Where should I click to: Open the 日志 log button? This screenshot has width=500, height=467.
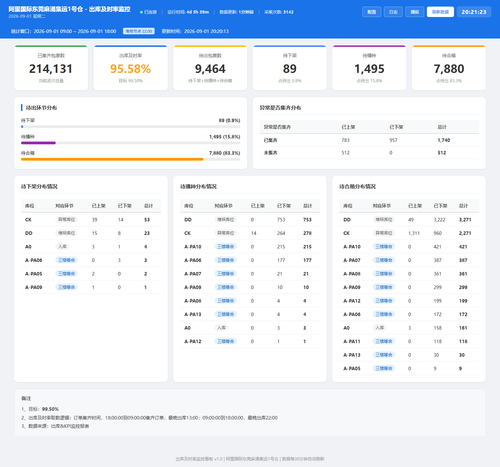click(393, 12)
